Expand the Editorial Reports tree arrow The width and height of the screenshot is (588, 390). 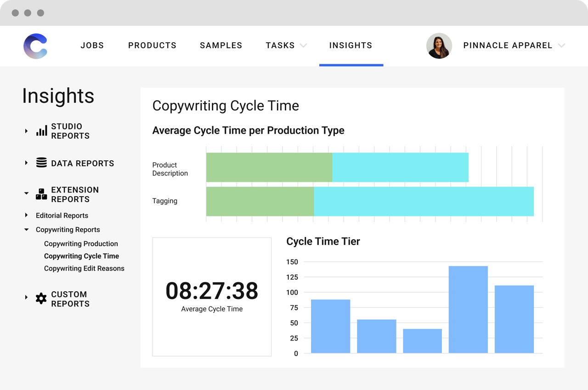[x=26, y=215]
